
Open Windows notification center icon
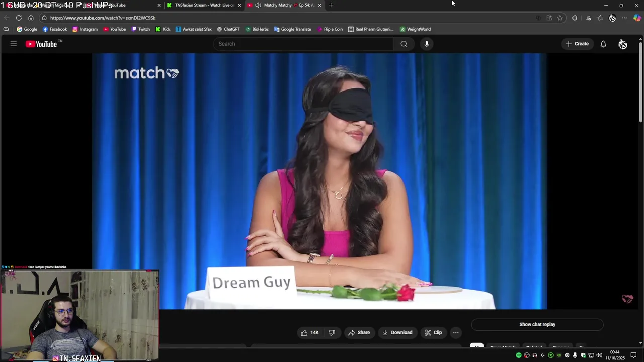[x=633, y=355]
